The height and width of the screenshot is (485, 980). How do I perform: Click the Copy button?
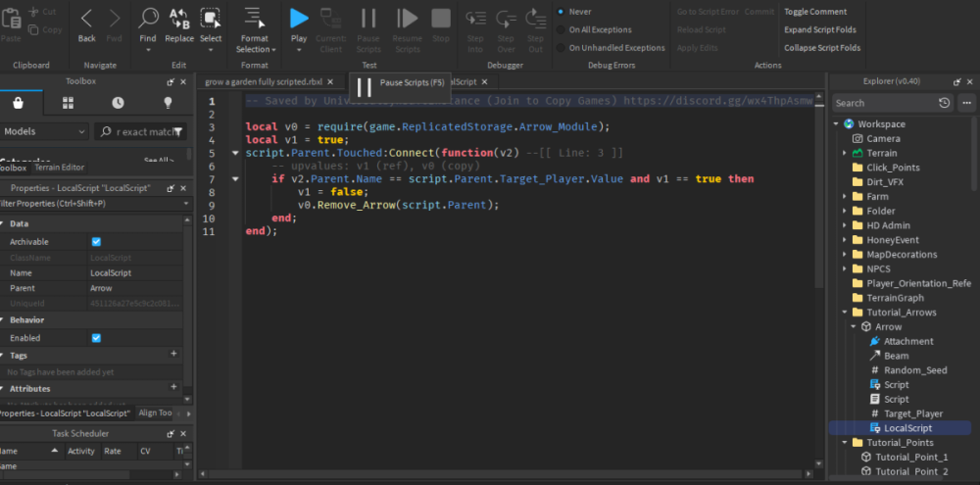[45, 29]
